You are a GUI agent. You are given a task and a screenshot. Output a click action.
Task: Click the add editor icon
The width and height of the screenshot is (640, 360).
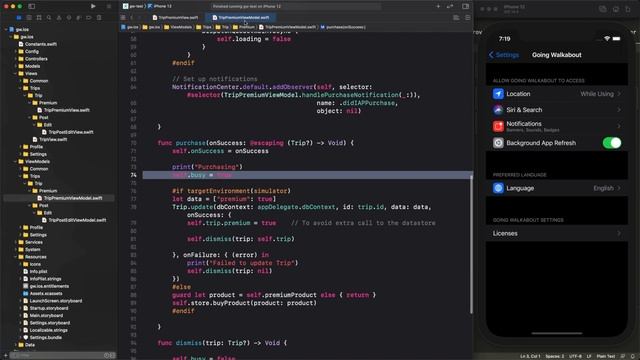[x=468, y=18]
